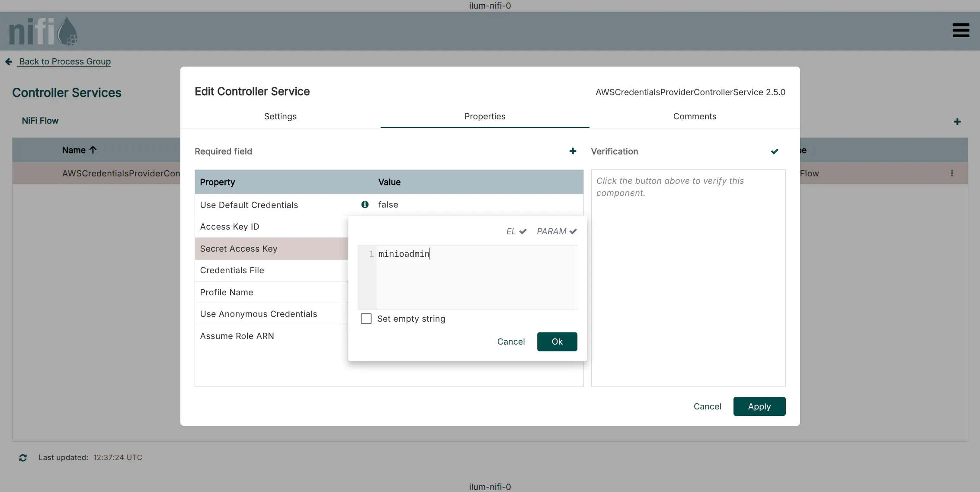Add a controller service with the plus icon
This screenshot has height=492, width=980.
click(x=958, y=121)
